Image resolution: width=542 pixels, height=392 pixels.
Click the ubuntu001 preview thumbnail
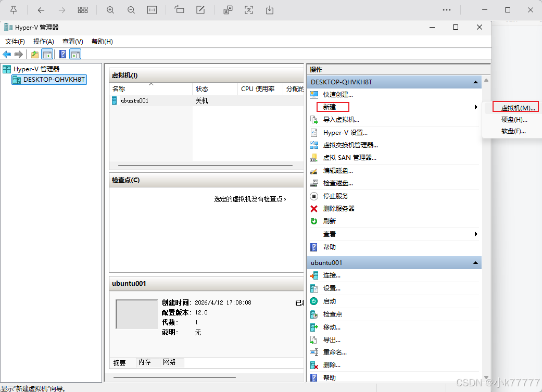(136, 314)
